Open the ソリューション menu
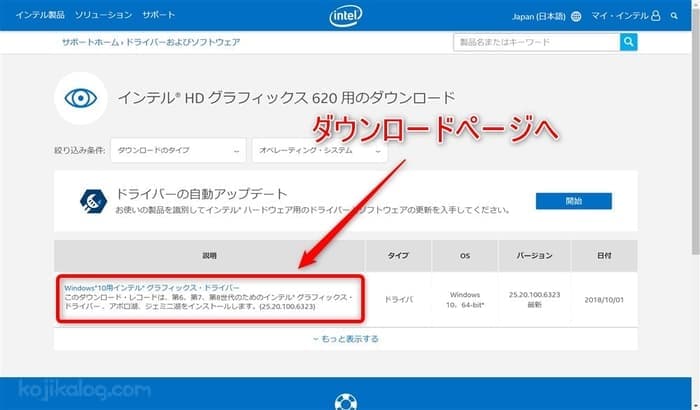700x410 pixels. click(x=103, y=15)
